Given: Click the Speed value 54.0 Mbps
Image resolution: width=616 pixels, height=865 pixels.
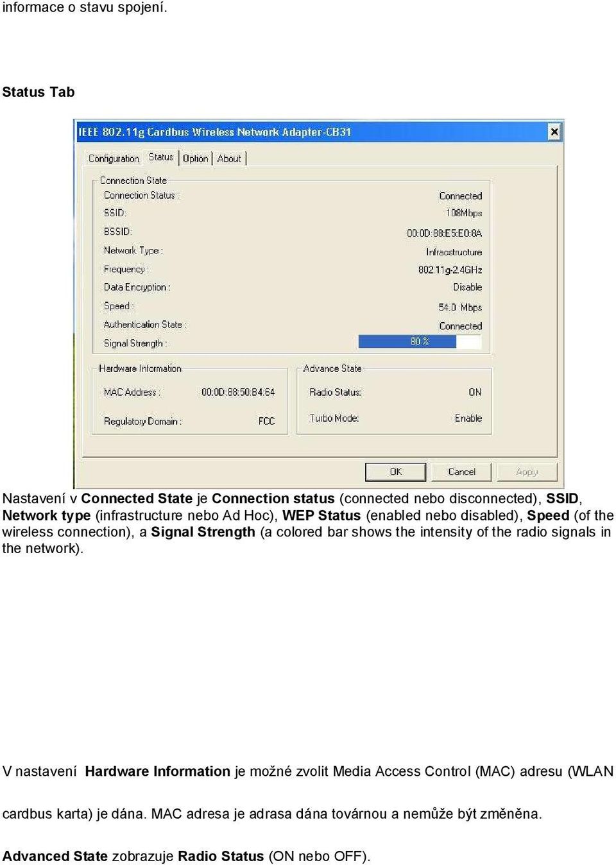Looking at the screenshot, I should (x=460, y=307).
